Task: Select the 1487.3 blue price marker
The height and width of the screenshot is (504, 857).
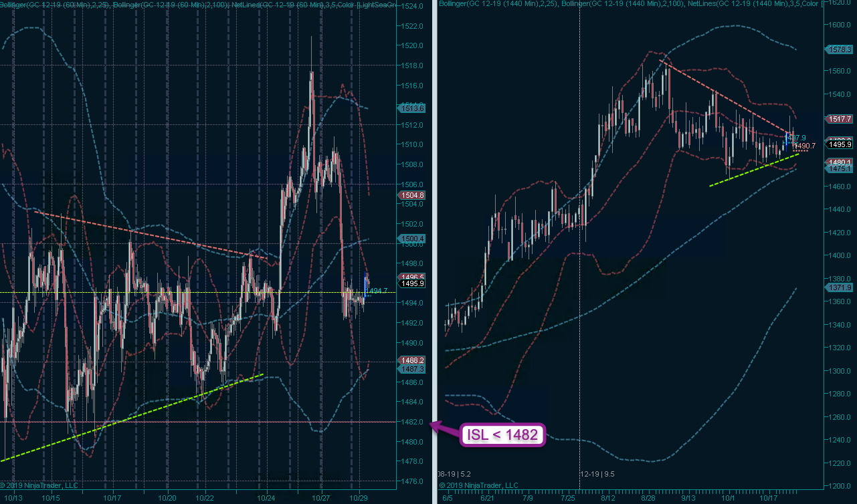Action: [411, 369]
